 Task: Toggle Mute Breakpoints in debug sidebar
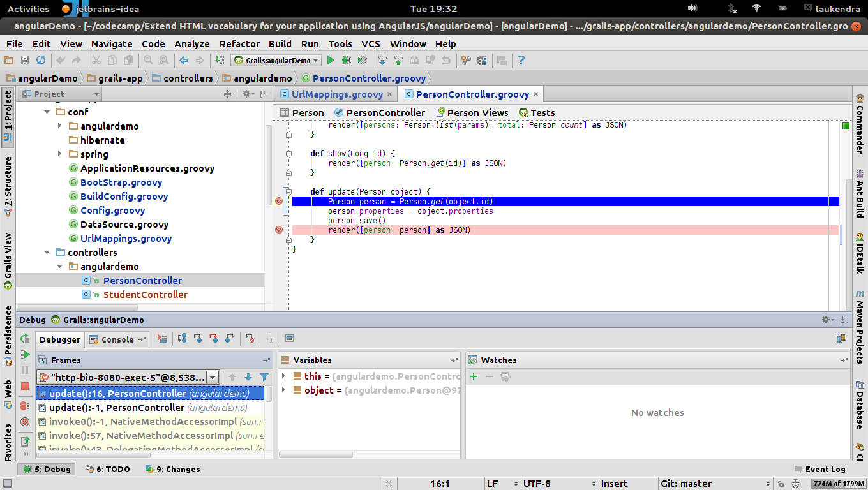25,422
